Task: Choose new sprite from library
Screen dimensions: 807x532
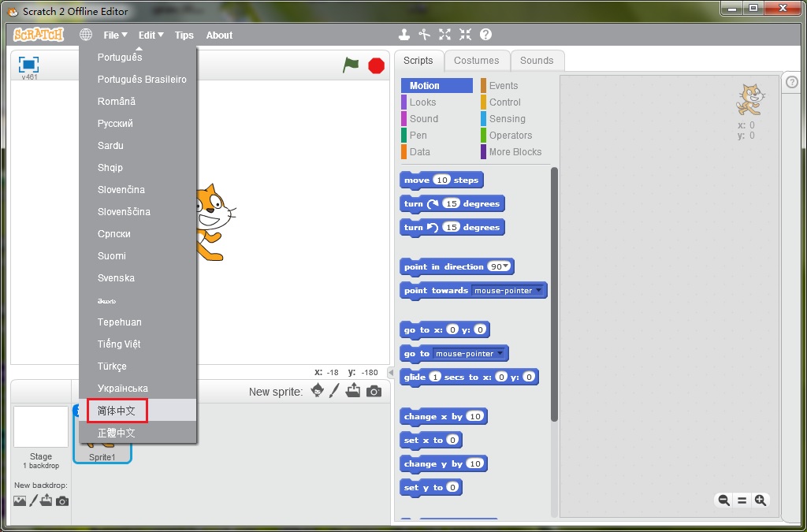Action: (318, 391)
